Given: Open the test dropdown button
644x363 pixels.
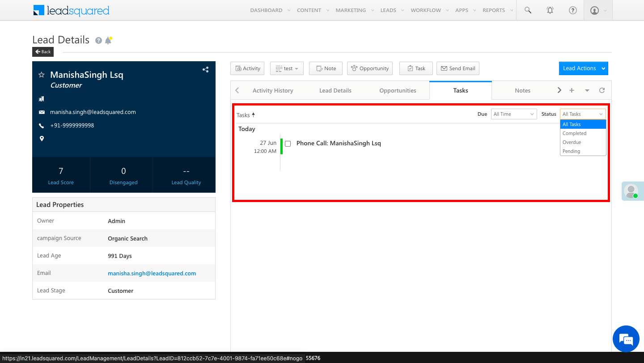Looking at the screenshot, I should pyautogui.click(x=287, y=68).
